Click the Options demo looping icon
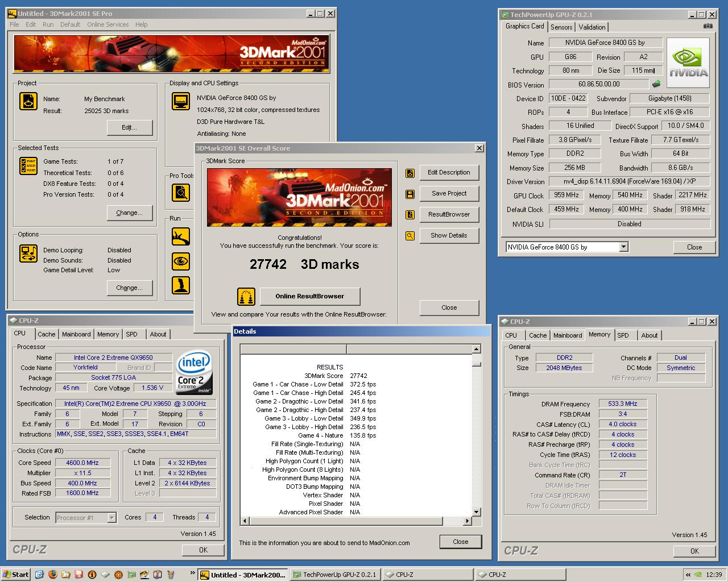 pyautogui.click(x=28, y=253)
